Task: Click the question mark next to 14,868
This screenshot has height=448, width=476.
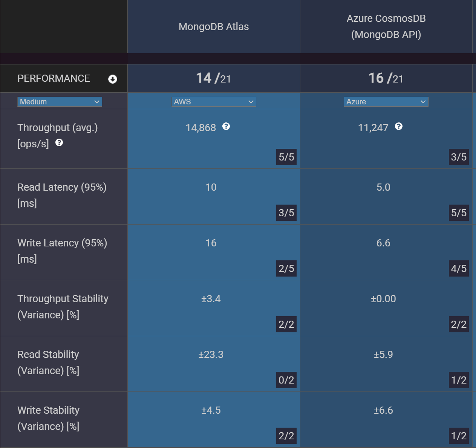Action: 225,127
